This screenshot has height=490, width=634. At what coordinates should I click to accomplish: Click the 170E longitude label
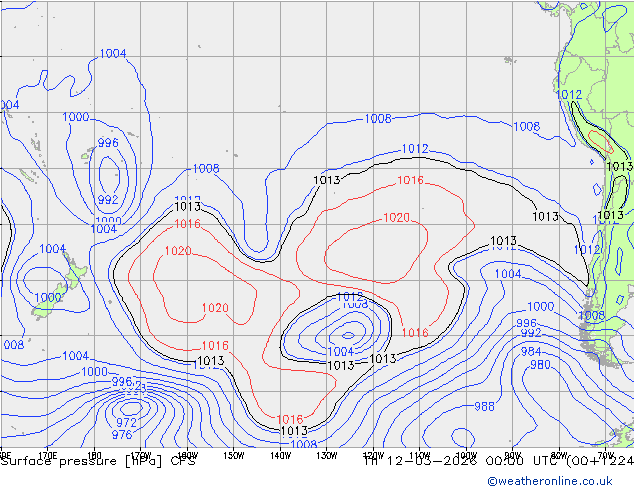pyautogui.click(x=48, y=456)
